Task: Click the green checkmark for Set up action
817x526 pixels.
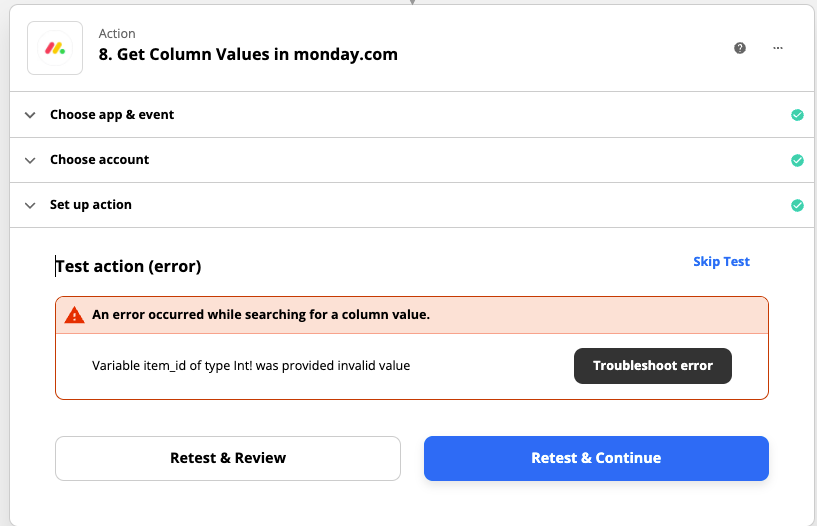Action: 797,205
